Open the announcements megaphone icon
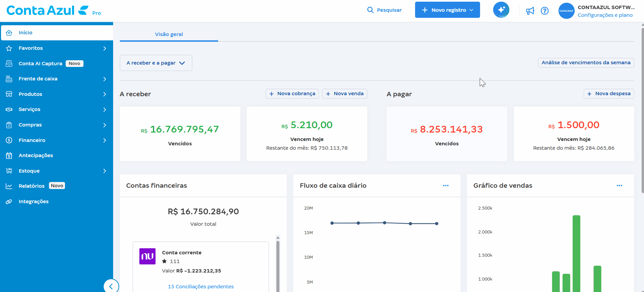The width and height of the screenshot is (644, 292). coord(530,11)
